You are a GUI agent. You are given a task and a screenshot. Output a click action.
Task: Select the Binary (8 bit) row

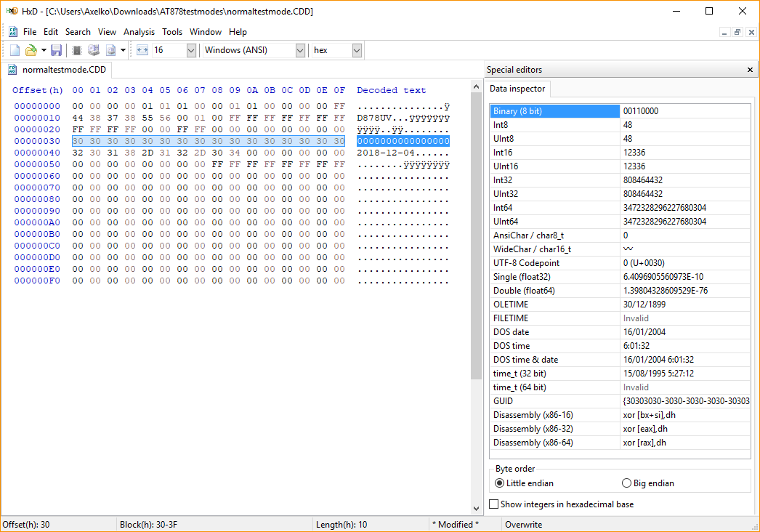coord(620,111)
